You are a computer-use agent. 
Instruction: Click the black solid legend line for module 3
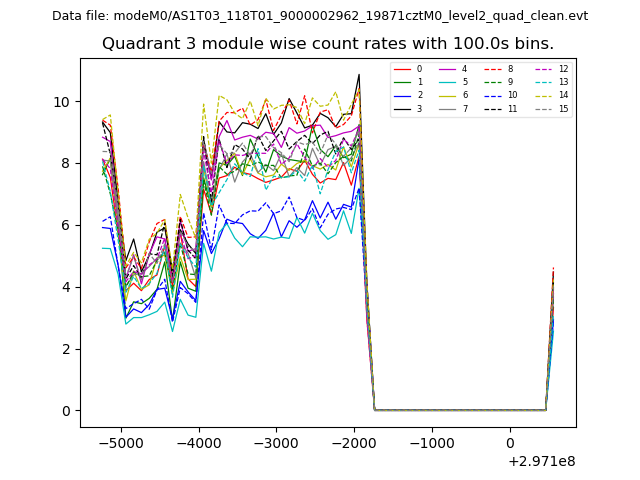point(403,108)
